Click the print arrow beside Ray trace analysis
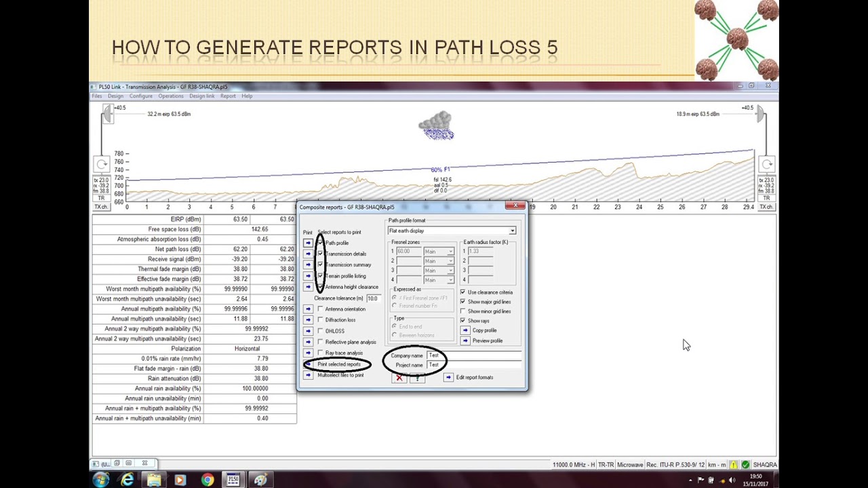The height and width of the screenshot is (488, 868). click(x=308, y=353)
